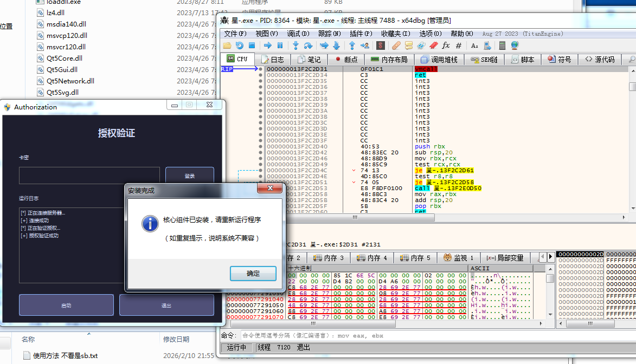This screenshot has width=636, height=364.
Task: Open the calculator toolbar icon
Action: click(x=502, y=45)
